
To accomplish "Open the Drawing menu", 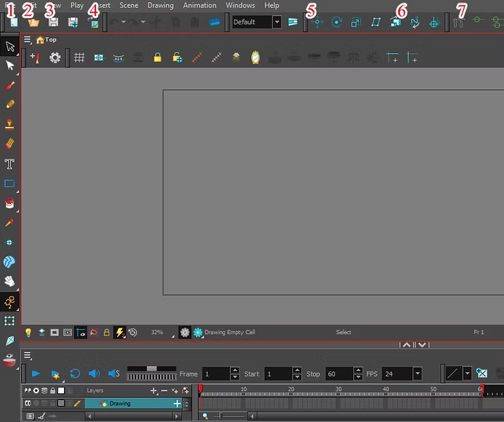I will pyautogui.click(x=160, y=5).
